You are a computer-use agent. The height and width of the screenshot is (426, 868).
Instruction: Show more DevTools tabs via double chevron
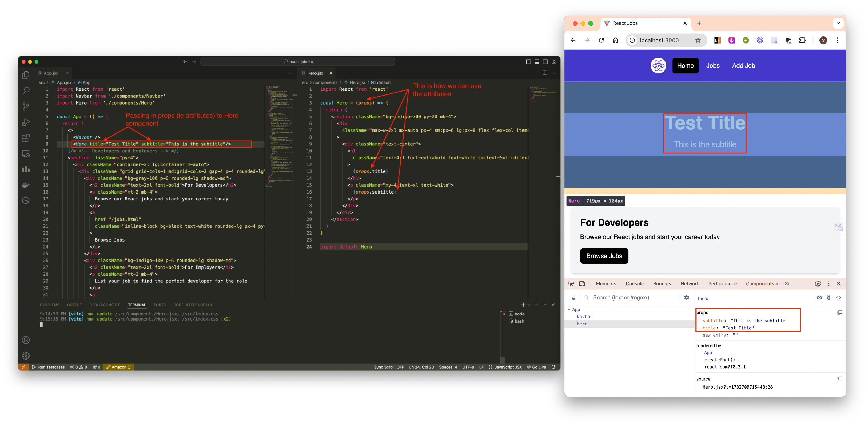click(x=786, y=284)
